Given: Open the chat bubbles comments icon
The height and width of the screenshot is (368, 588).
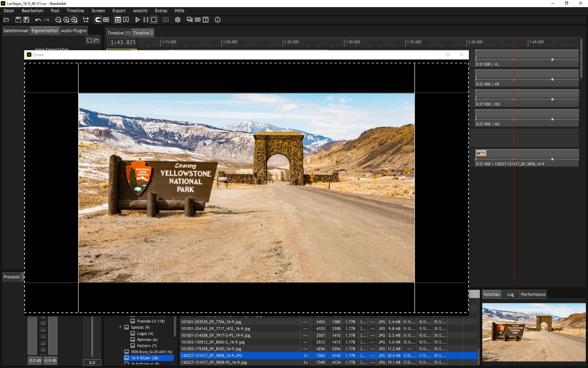Looking at the screenshot, I should pyautogui.click(x=190, y=20).
